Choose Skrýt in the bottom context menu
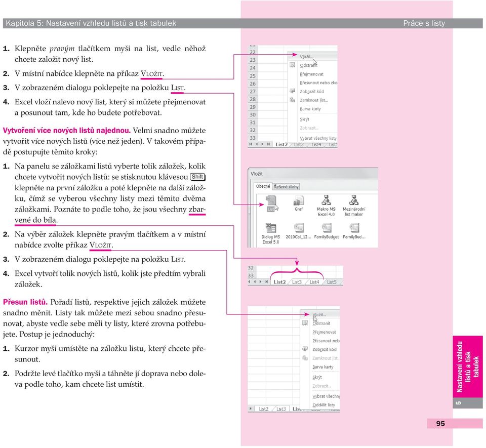Image resolution: width=486 pixels, height=448 pixels. [x=317, y=377]
